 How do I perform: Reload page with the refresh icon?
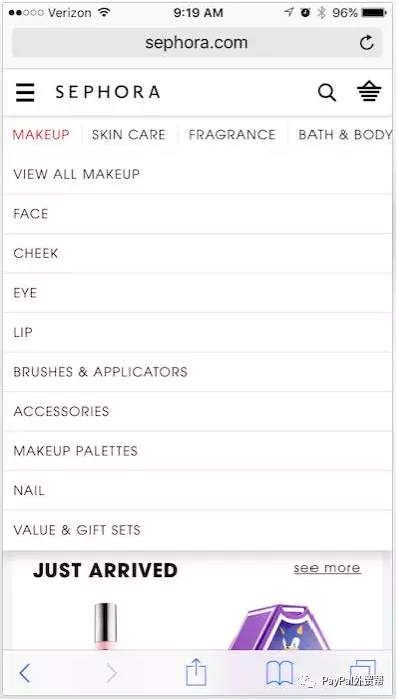[x=366, y=43]
